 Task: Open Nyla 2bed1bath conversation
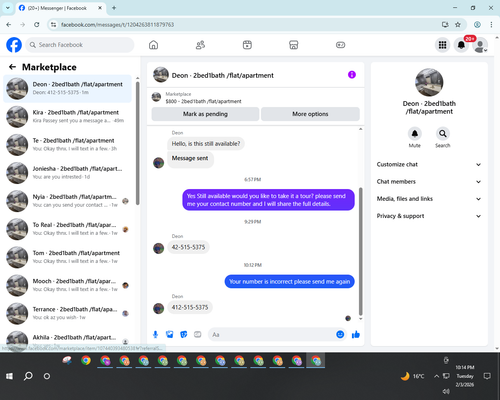point(68,201)
